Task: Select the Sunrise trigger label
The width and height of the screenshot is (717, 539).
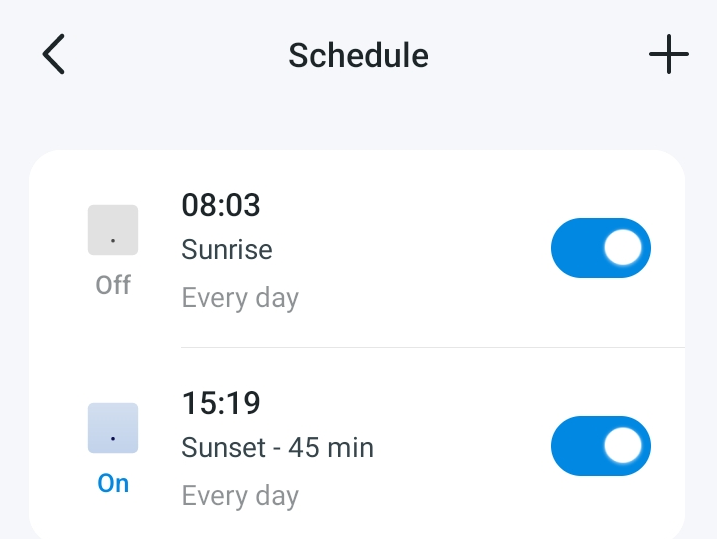Action: (227, 249)
